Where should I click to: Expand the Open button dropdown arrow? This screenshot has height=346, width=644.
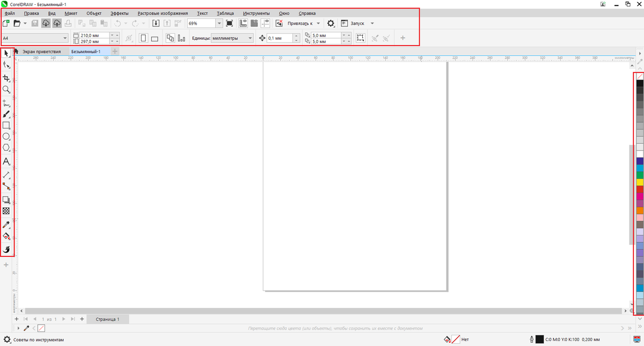pos(25,24)
